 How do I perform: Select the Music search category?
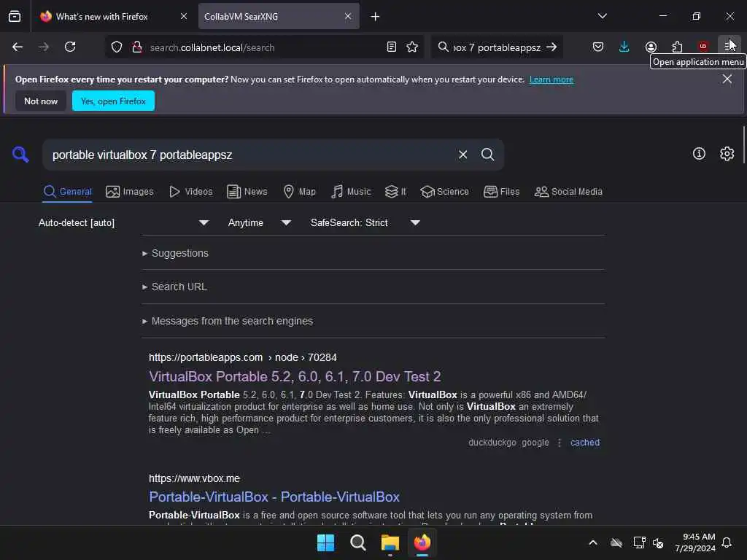[351, 192]
